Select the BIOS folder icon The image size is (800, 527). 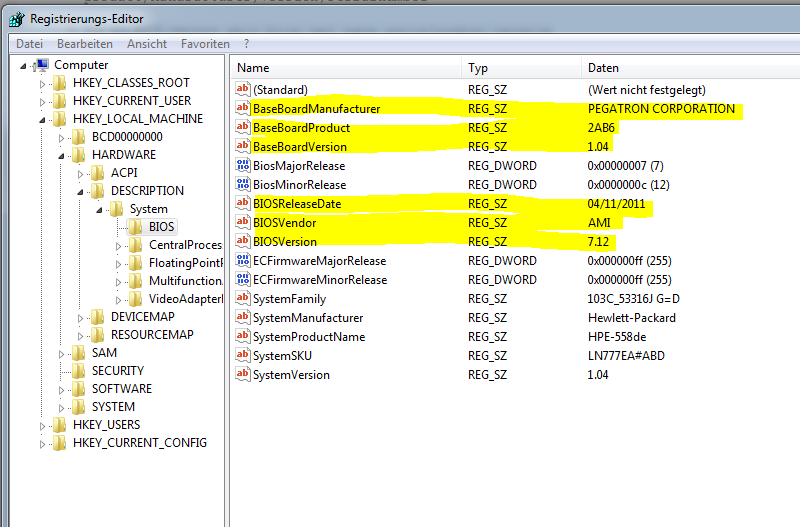[136, 227]
